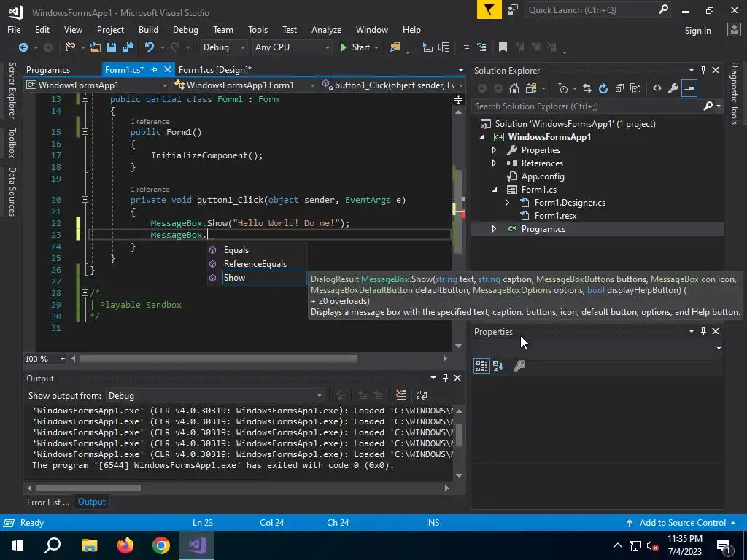Click the Navigate Backward arrow in the toolbar
The width and height of the screenshot is (747, 560).
coord(23,47)
